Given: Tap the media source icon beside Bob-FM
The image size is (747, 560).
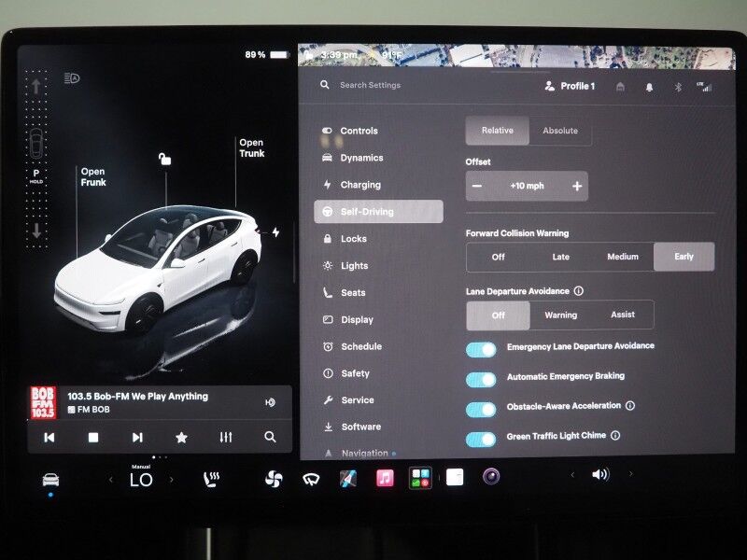Looking at the screenshot, I should point(270,402).
